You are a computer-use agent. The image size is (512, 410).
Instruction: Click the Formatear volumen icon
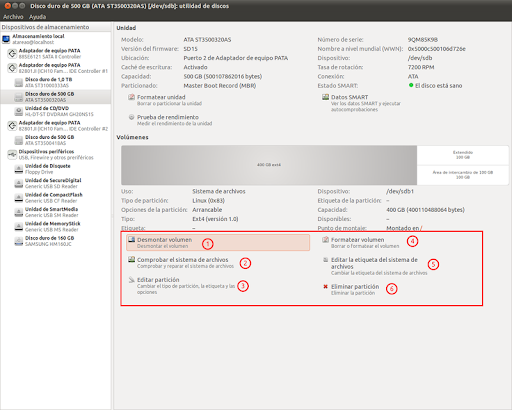pyautogui.click(x=325, y=240)
